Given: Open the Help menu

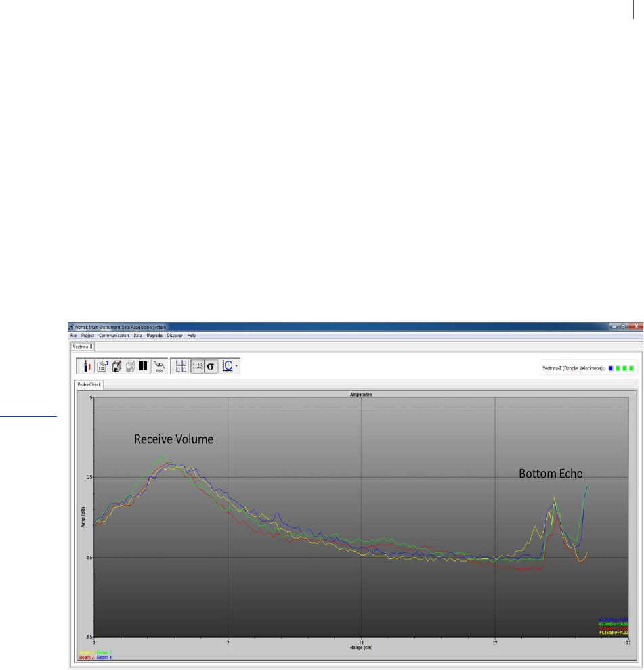Looking at the screenshot, I should click(x=192, y=336).
